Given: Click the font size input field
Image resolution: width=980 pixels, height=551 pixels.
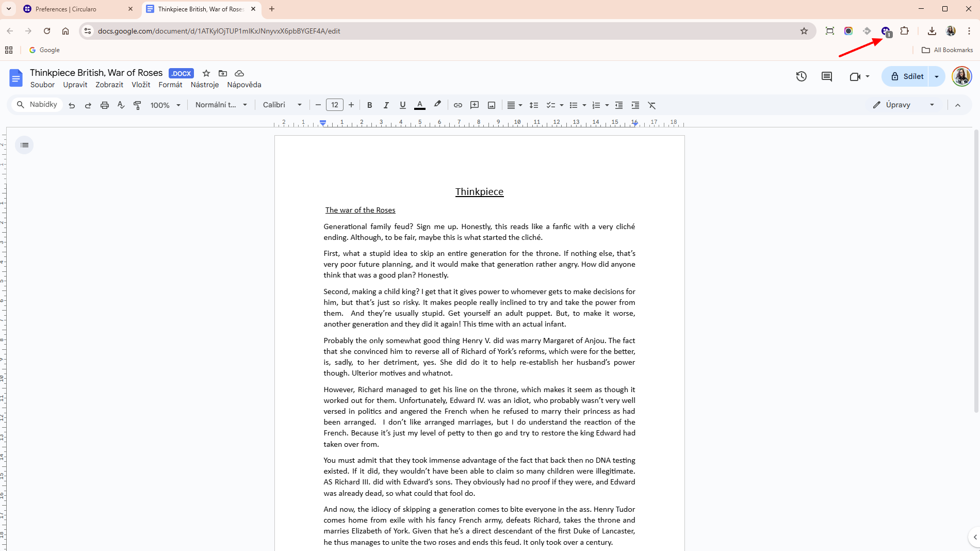Looking at the screenshot, I should pyautogui.click(x=335, y=105).
